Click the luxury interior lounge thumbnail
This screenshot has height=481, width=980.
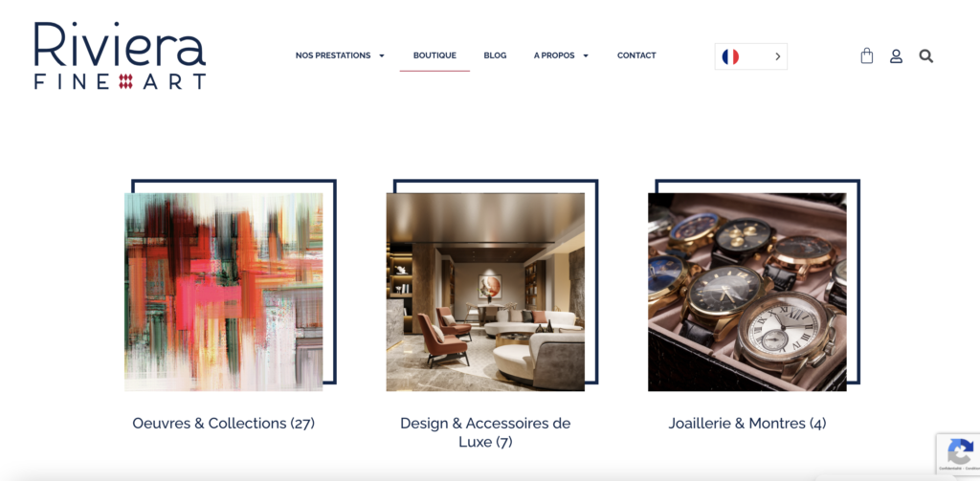point(485,293)
